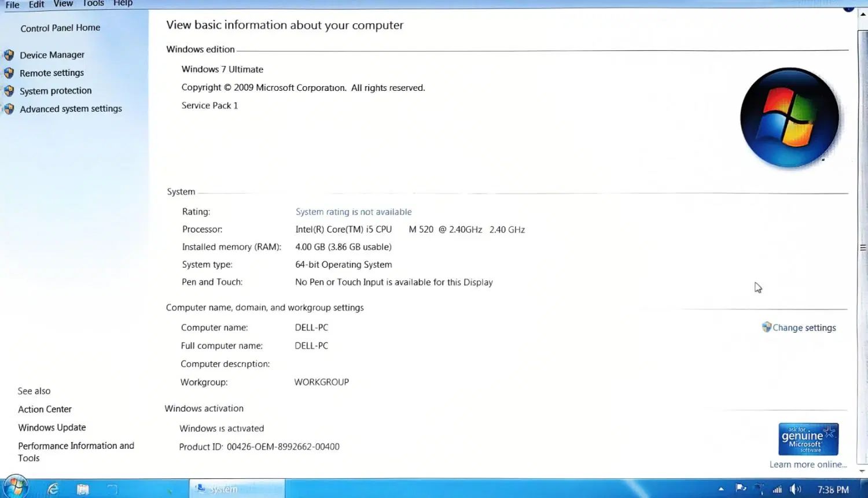Show hidden tray icons arrow
Screen dimensions: 868x498
point(721,489)
